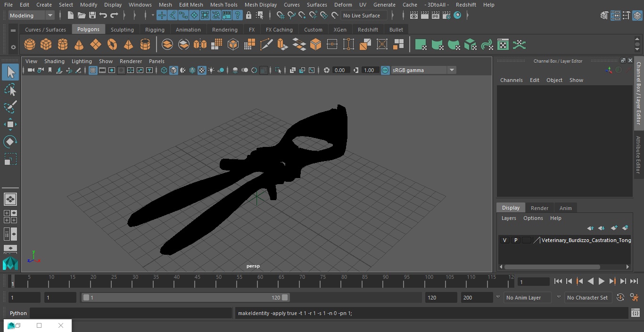The height and width of the screenshot is (332, 644).
Task: Activate the Paint selection tool
Action: 10,107
